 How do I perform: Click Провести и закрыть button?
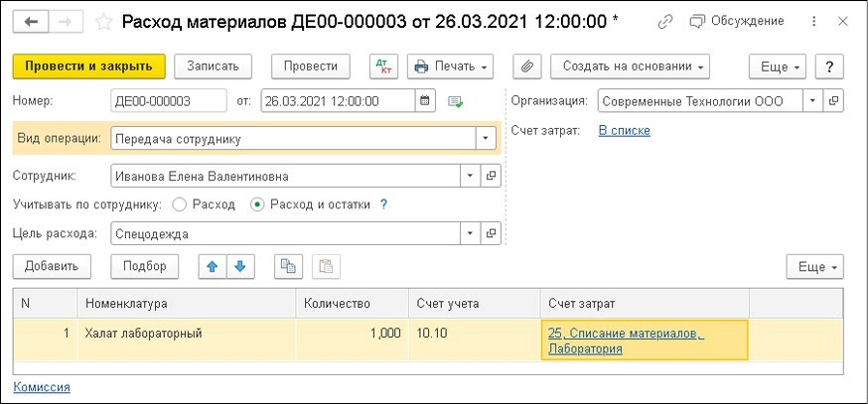pos(88,67)
